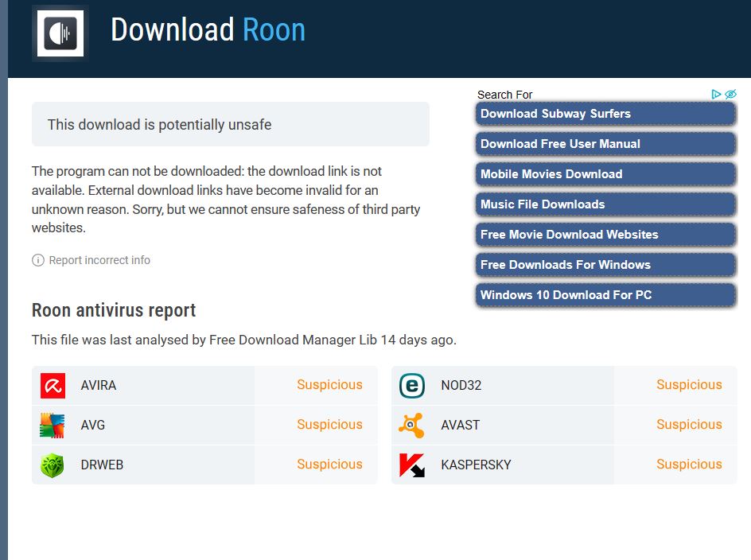Click the AVIRA name text
This screenshot has height=560, width=751.
99,386
